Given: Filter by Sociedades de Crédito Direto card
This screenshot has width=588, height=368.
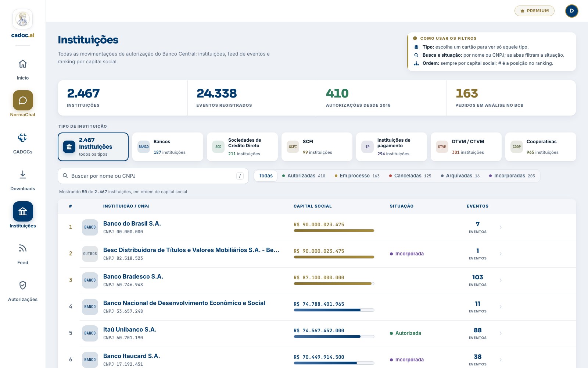Looking at the screenshot, I should (242, 147).
